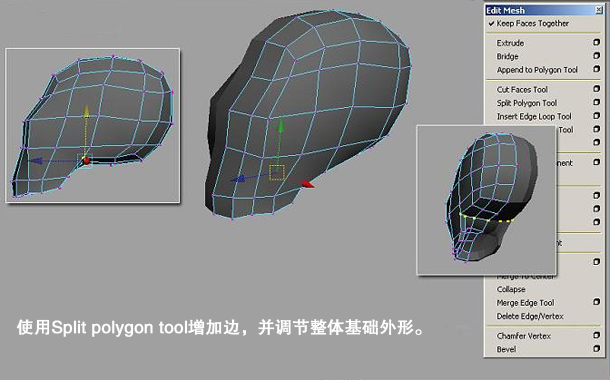Image resolution: width=610 pixels, height=380 pixels.
Task: Grab green Y-axis arrow on center head model
Action: [x=280, y=126]
